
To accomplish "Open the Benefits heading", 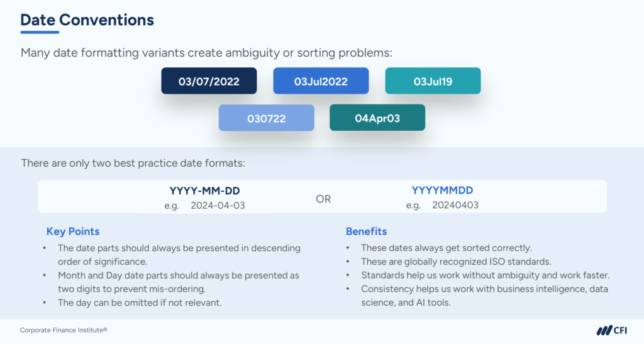I will coord(366,231).
